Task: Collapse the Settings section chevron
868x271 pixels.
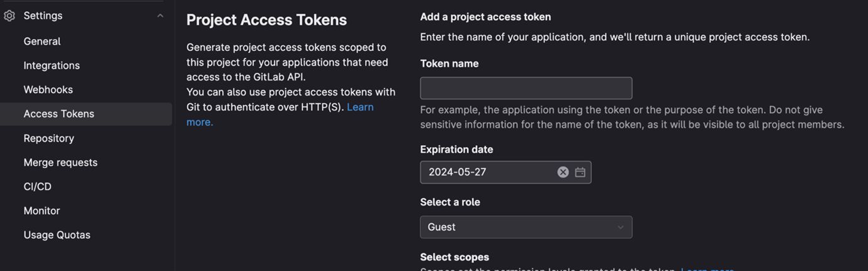Action: [160, 16]
